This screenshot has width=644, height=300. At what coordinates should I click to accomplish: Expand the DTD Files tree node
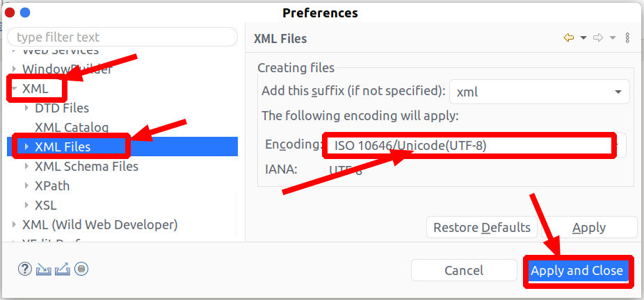coord(26,108)
